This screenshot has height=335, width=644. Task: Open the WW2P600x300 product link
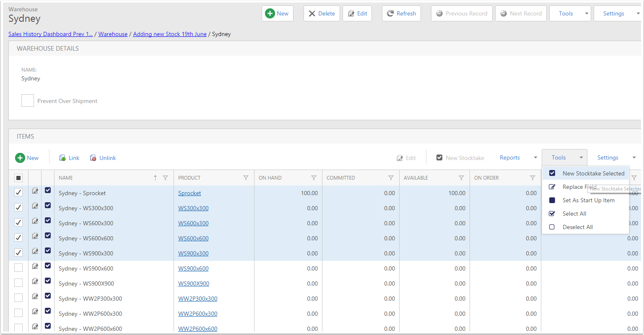(198, 314)
